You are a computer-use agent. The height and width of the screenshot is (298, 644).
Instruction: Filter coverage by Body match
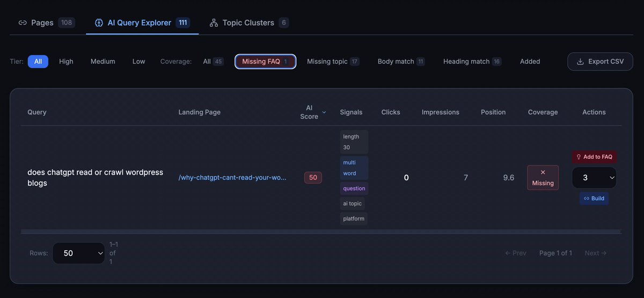click(x=401, y=61)
